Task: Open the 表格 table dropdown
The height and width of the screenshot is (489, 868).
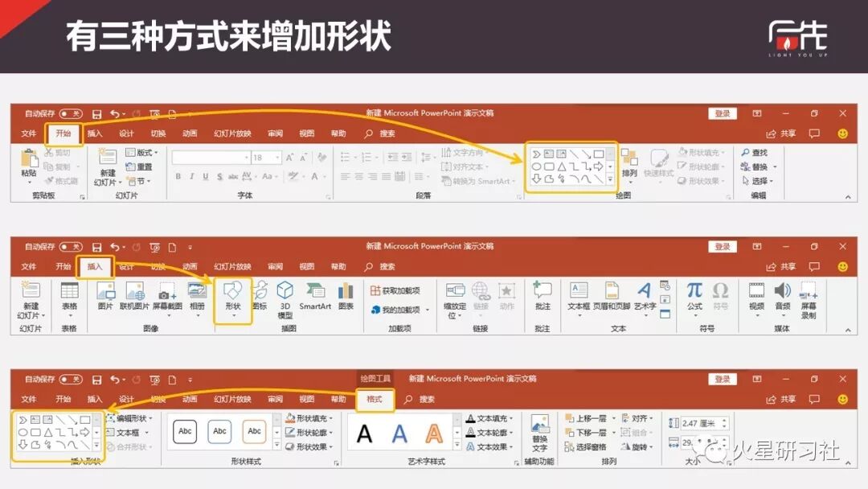Action: pos(69,300)
